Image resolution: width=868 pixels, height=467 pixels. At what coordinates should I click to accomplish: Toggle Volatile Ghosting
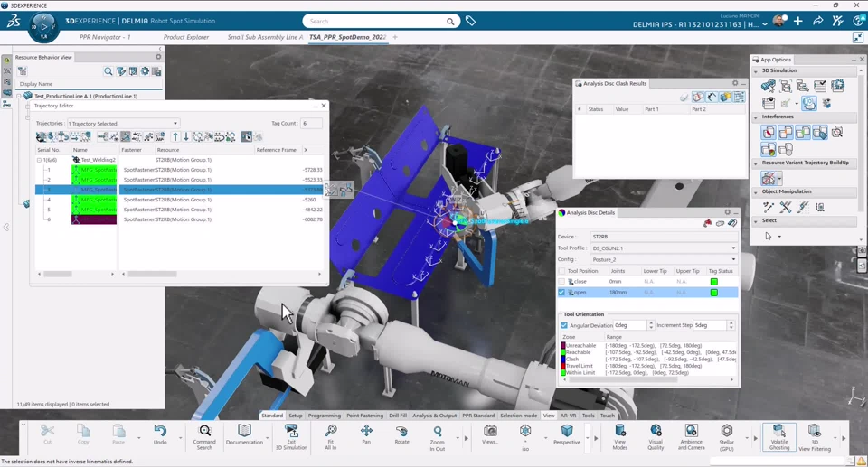point(778,436)
